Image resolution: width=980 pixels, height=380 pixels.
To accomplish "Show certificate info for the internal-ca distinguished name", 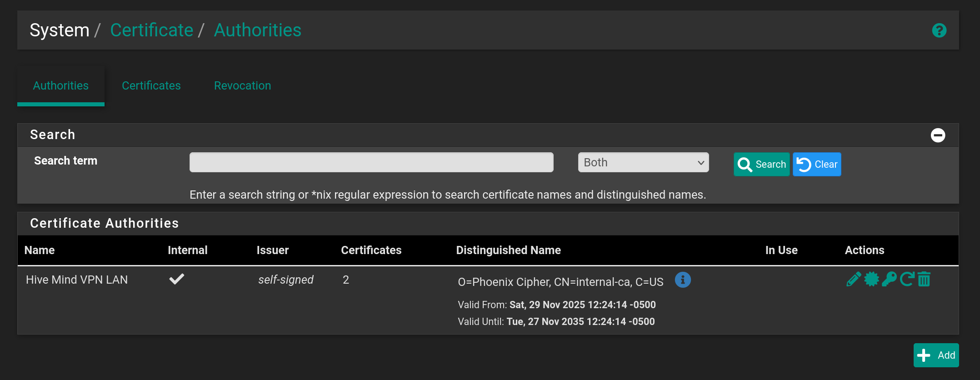I will (682, 280).
